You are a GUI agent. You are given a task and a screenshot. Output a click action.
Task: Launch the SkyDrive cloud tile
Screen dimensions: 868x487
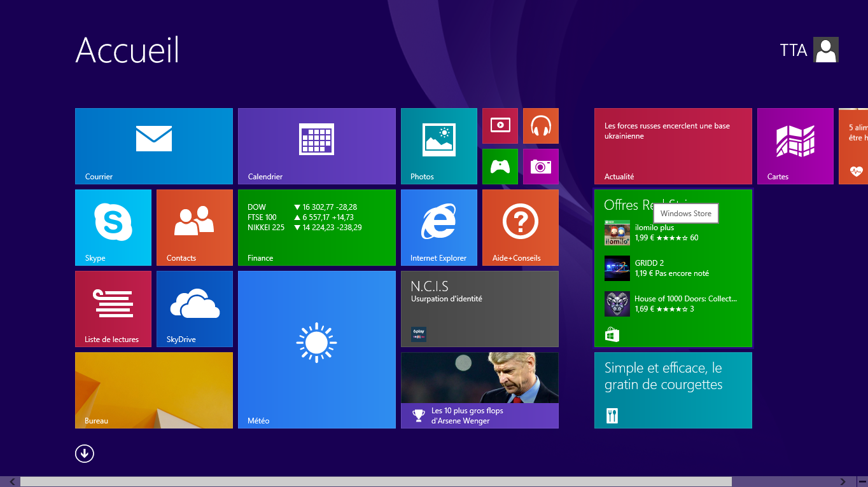pos(195,309)
